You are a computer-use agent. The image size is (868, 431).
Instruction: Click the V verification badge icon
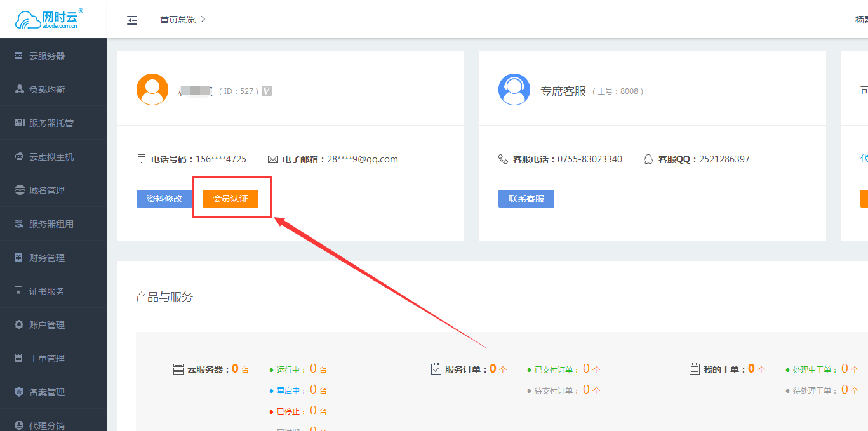[x=267, y=91]
